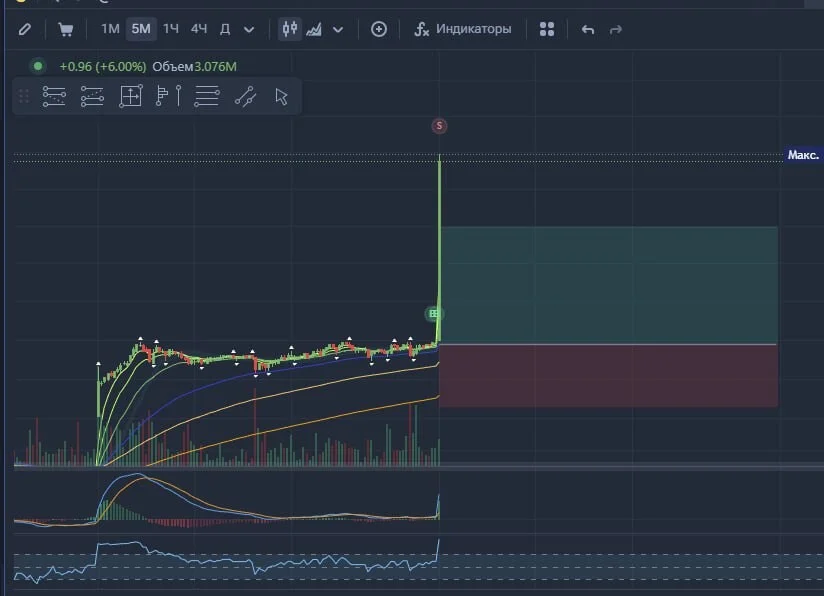
Task: Open the four-square layout grid icon
Action: coord(547,29)
